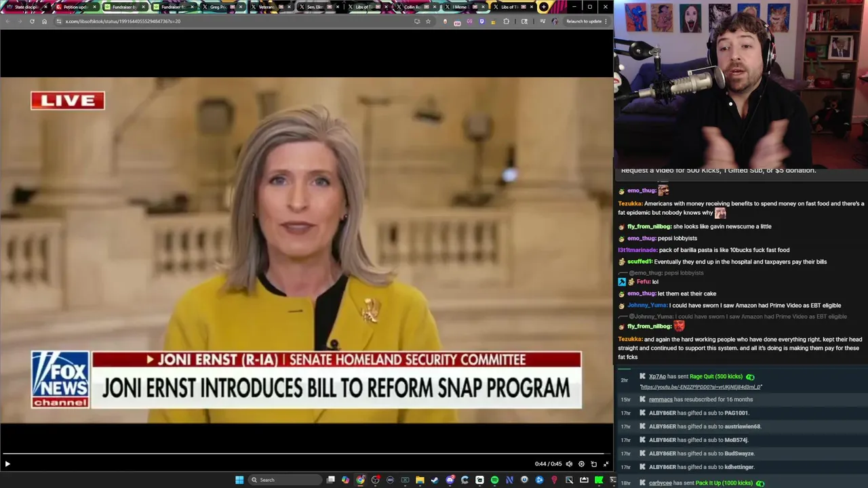The image size is (868, 488).
Task: Open Task View on taskbar
Action: [x=330, y=480]
